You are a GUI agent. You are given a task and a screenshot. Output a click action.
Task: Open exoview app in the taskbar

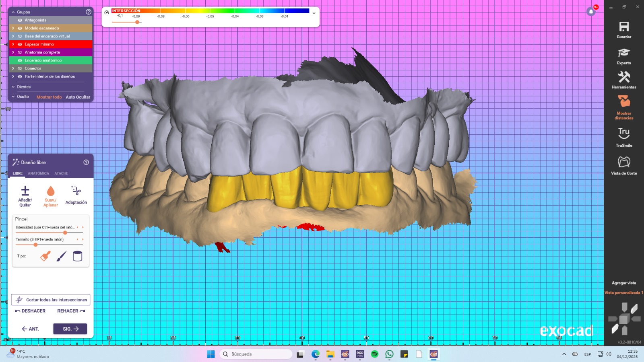coord(360,354)
